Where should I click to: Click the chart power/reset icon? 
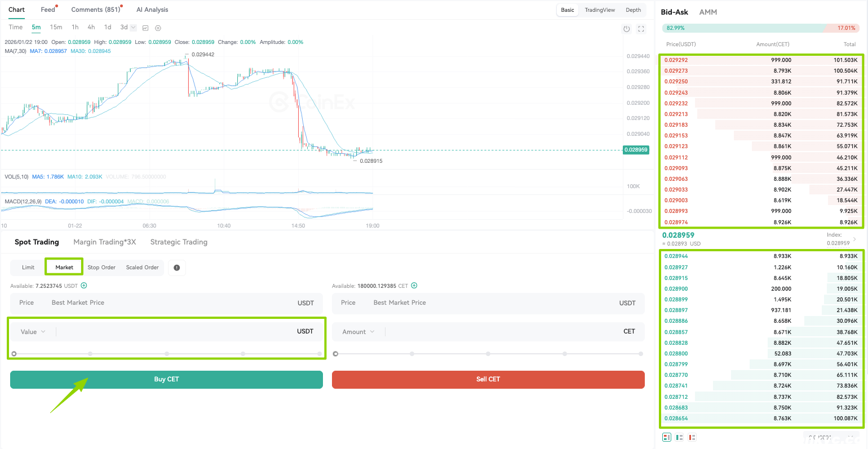pyautogui.click(x=626, y=29)
